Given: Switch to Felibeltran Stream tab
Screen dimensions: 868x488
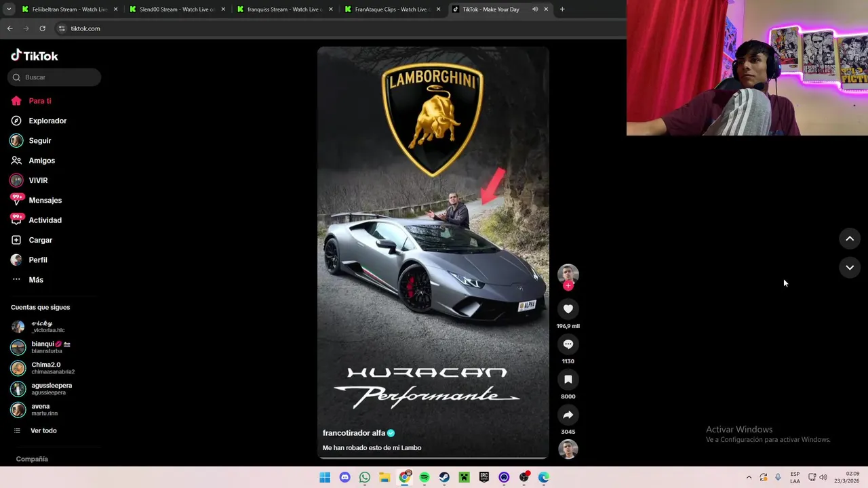Looking at the screenshot, I should 70,9.
